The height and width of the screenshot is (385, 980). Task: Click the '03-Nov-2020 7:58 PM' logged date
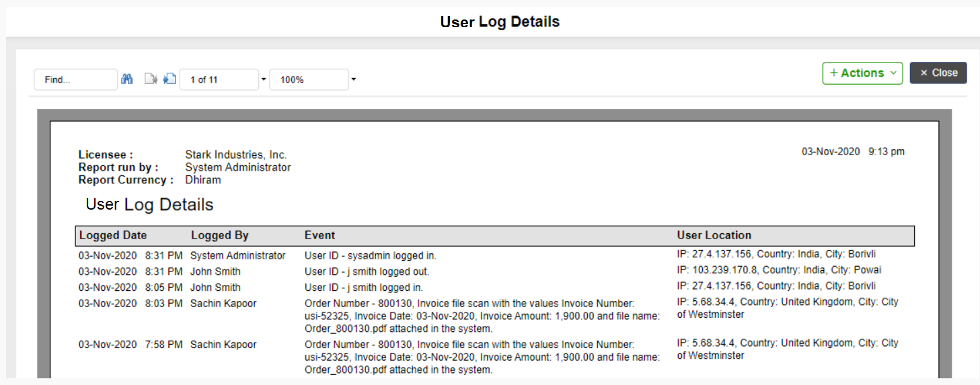(130, 344)
